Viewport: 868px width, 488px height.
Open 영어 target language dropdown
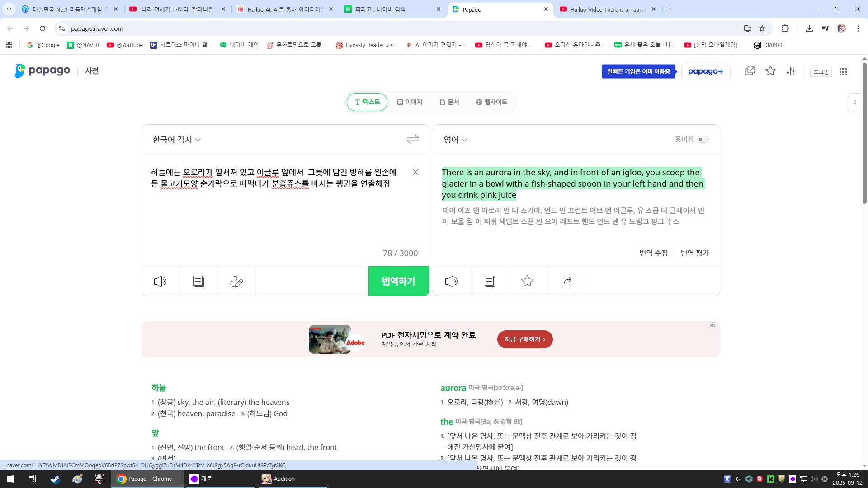[x=455, y=140]
